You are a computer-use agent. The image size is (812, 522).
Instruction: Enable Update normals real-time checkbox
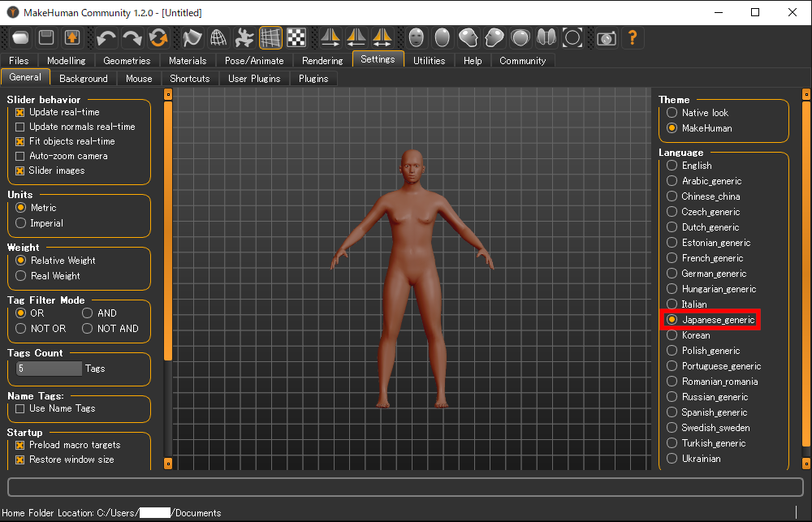click(x=20, y=127)
